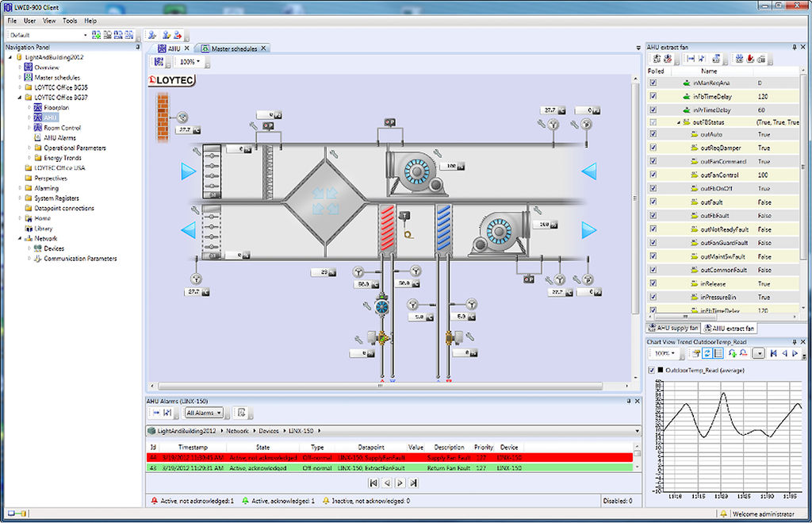The height and width of the screenshot is (523, 812).
Task: Toggle the OutdoorTemp_Read (average) series checkbox
Action: [652, 370]
